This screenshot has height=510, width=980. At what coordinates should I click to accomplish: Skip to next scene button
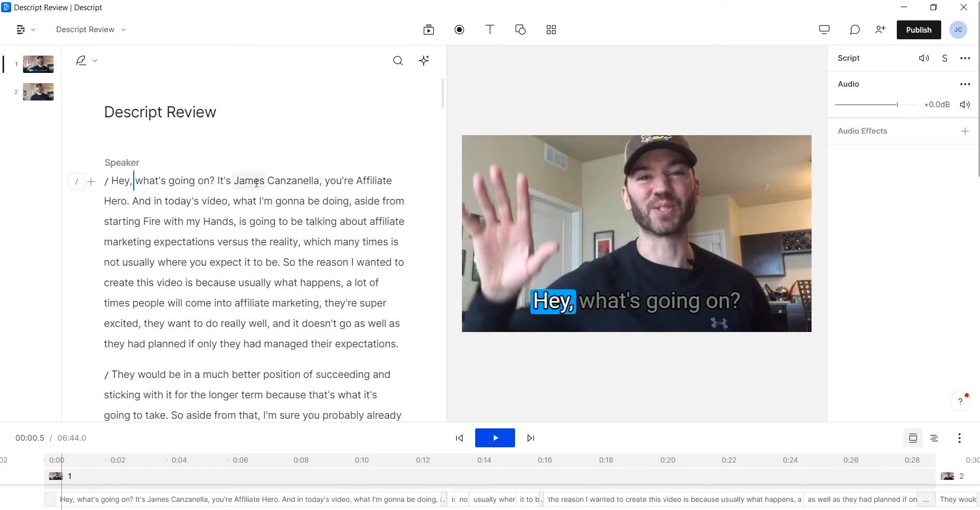[531, 438]
